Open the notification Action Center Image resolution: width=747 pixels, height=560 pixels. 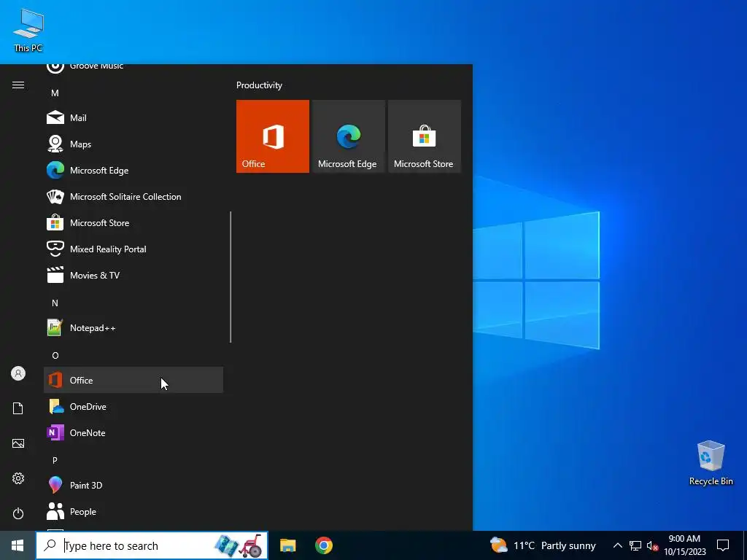(723, 545)
